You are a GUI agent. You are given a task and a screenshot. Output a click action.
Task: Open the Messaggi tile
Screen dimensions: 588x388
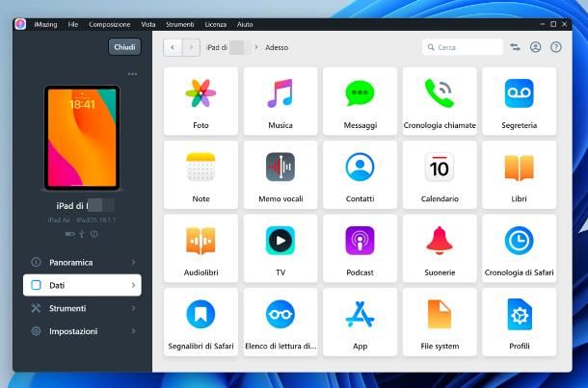point(360,101)
